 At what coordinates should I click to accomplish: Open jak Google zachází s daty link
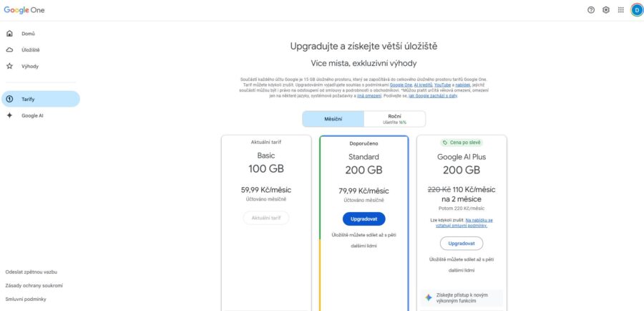click(432, 95)
